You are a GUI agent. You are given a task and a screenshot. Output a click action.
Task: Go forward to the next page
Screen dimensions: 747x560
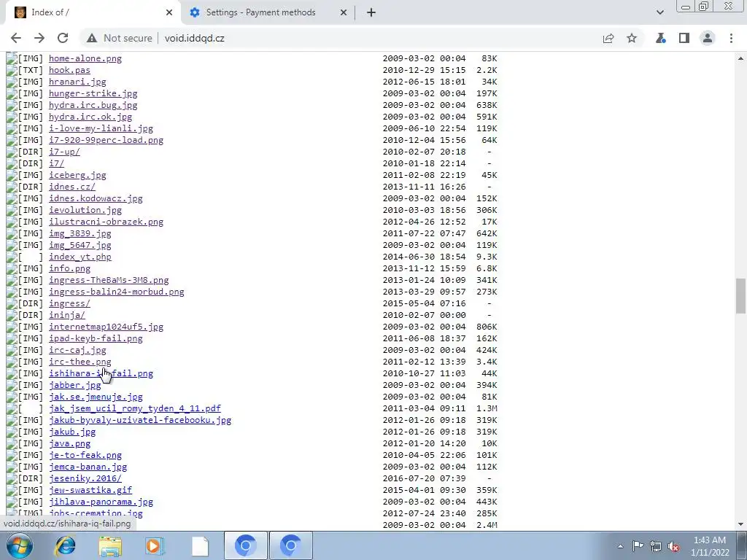39,38
